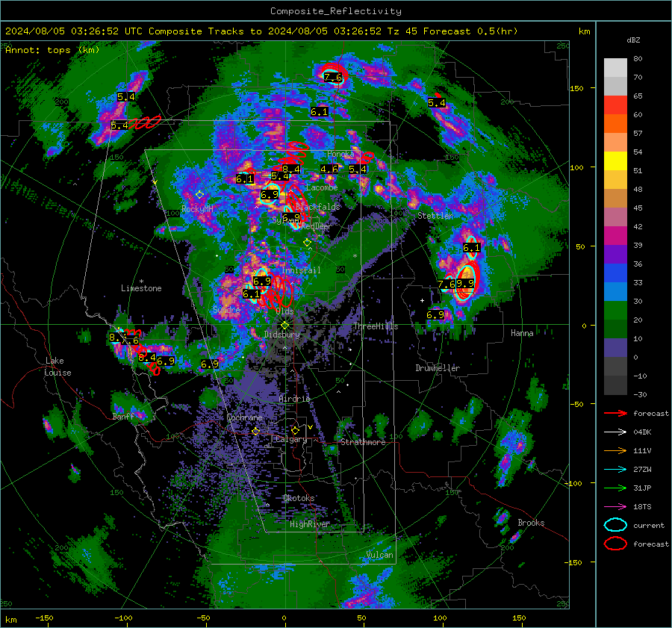Click the Okotoks town label
The image size is (672, 628).
[x=299, y=498]
